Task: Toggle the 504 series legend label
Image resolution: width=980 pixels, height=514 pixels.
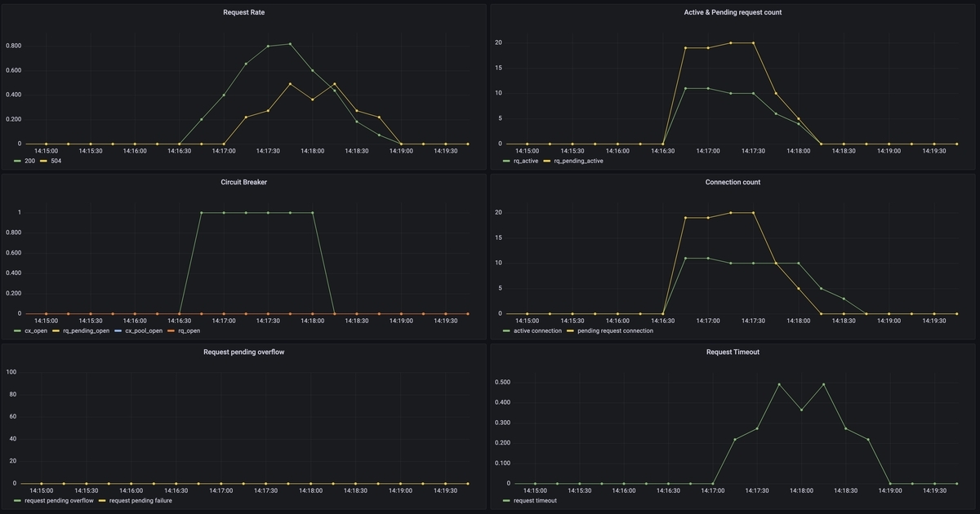Action: [x=56, y=161]
